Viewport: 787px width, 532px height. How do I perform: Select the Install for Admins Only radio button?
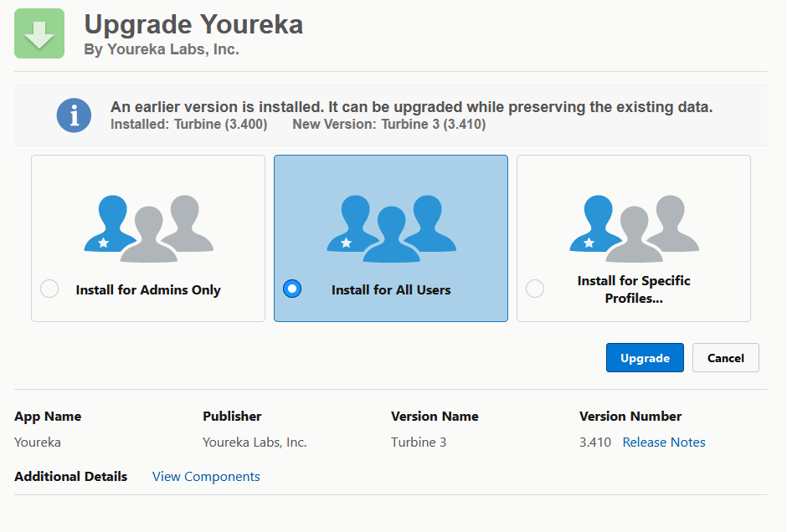49,289
